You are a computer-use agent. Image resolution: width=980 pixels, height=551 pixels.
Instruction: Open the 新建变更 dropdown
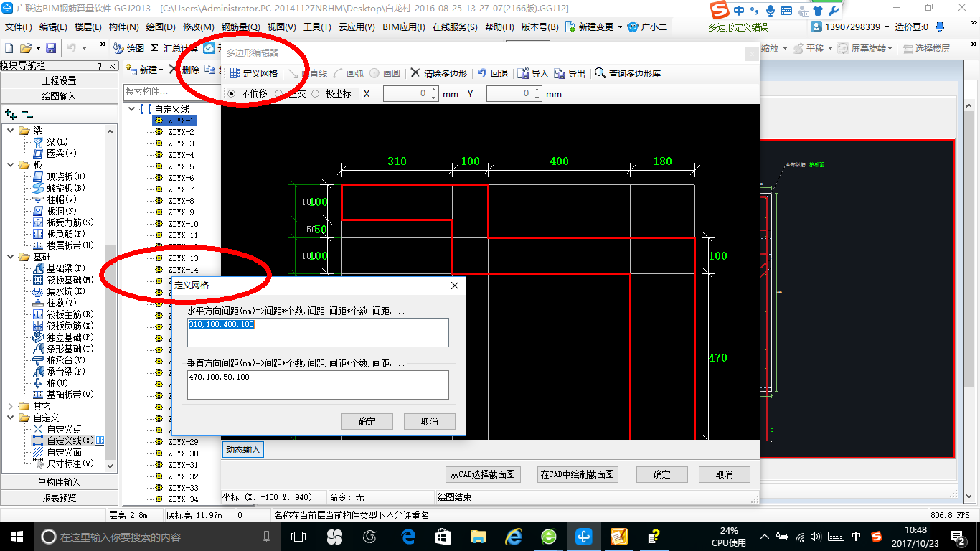(x=620, y=27)
